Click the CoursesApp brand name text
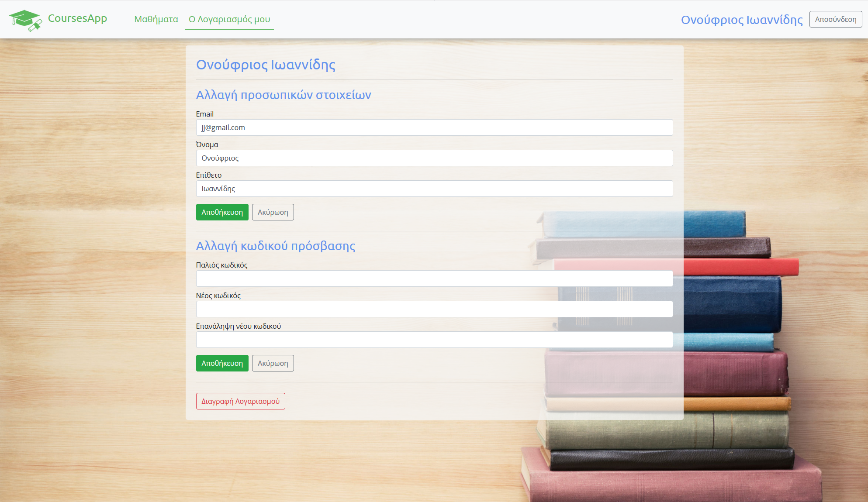The image size is (868, 502). (77, 18)
